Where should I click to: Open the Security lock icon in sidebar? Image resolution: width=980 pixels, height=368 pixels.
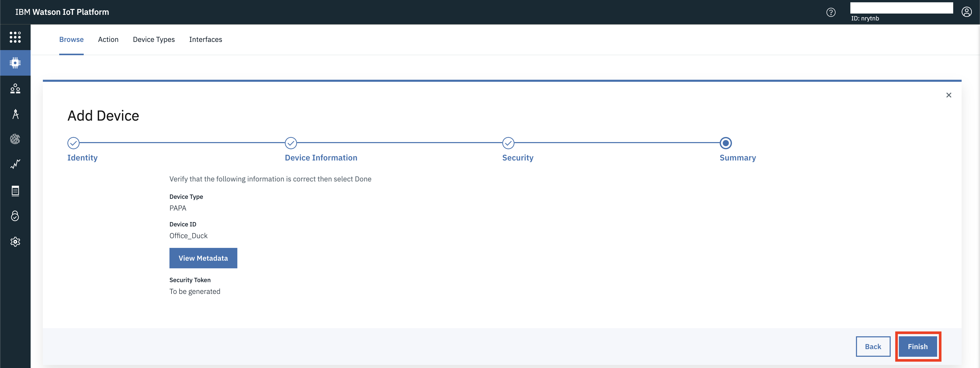pos(15,216)
